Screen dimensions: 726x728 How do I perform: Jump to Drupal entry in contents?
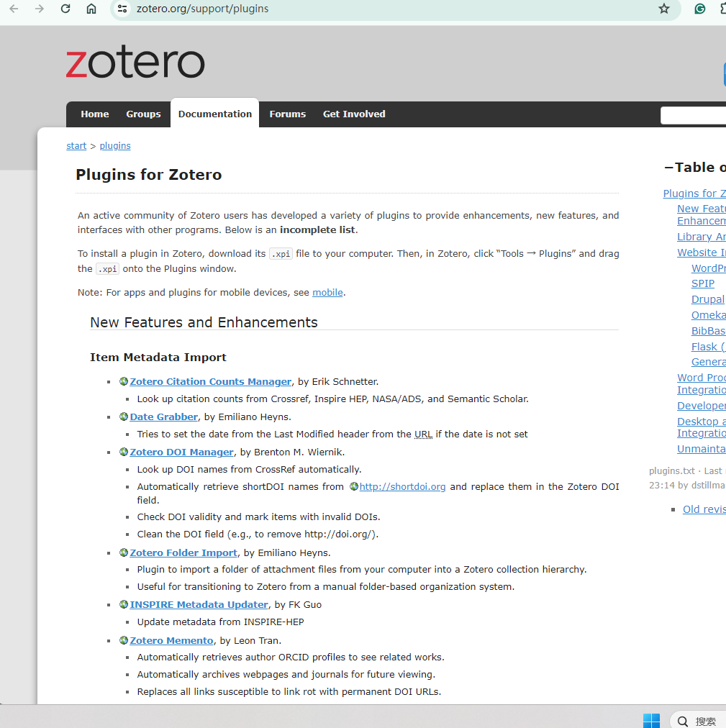708,299
